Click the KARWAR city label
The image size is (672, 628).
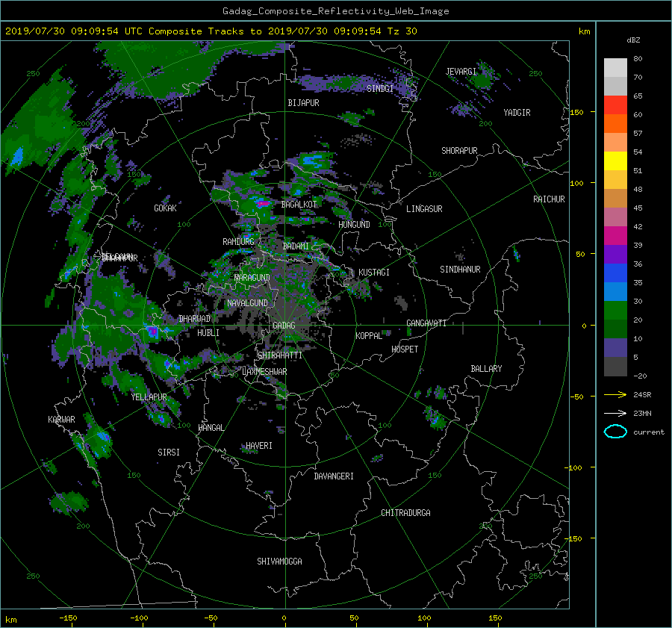(62, 419)
